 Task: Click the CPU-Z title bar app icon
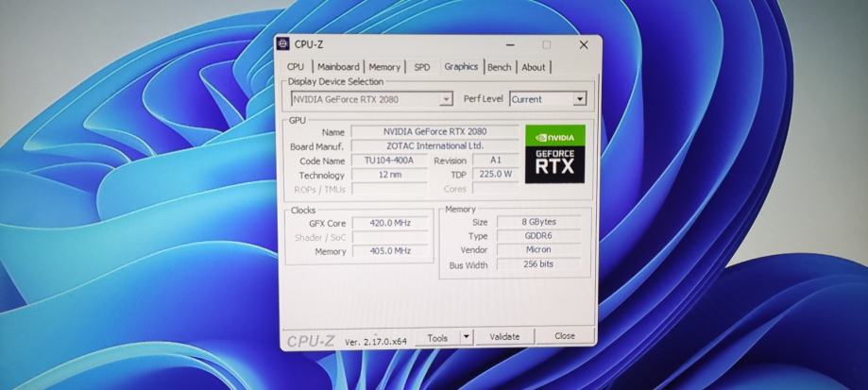pos(282,44)
